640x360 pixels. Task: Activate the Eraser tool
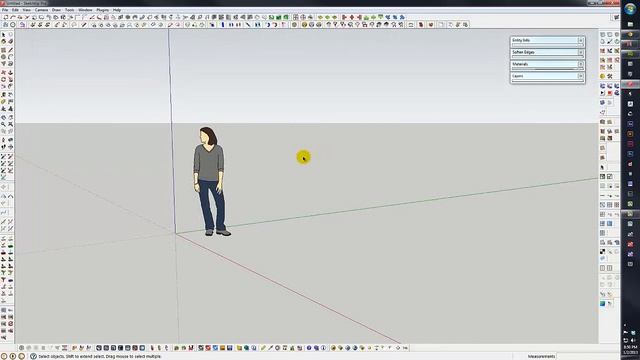(x=11, y=41)
